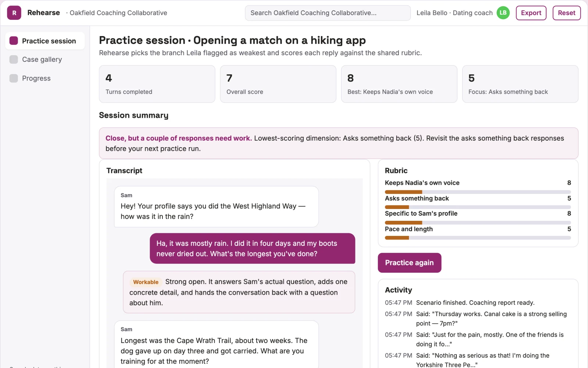
Task: Click the search Oakfield Coaching Collaborative field
Action: click(328, 13)
